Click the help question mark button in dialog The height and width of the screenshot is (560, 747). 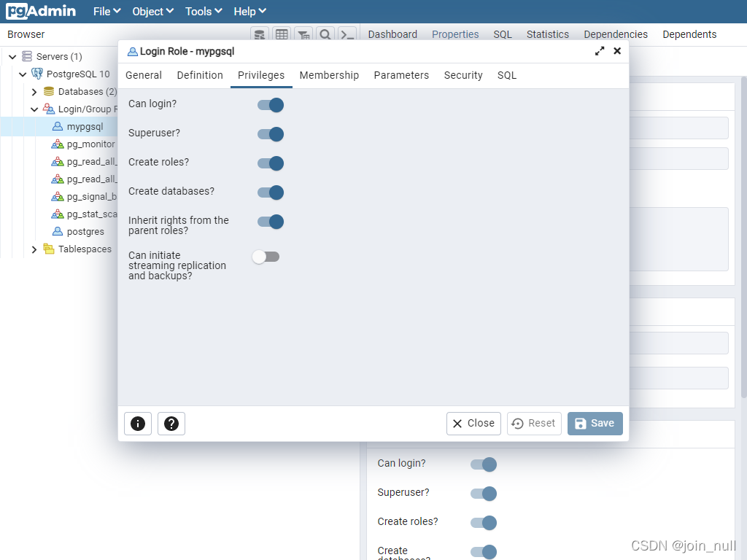pyautogui.click(x=171, y=424)
